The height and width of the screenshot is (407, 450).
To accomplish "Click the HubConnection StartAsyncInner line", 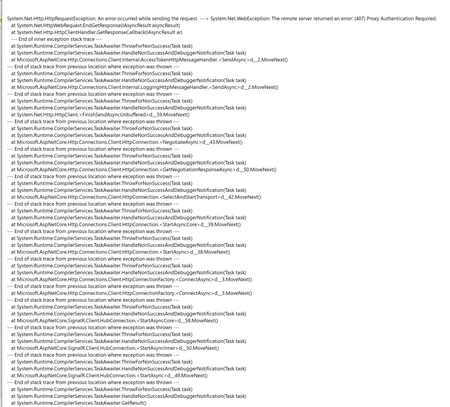I will 115,348.
